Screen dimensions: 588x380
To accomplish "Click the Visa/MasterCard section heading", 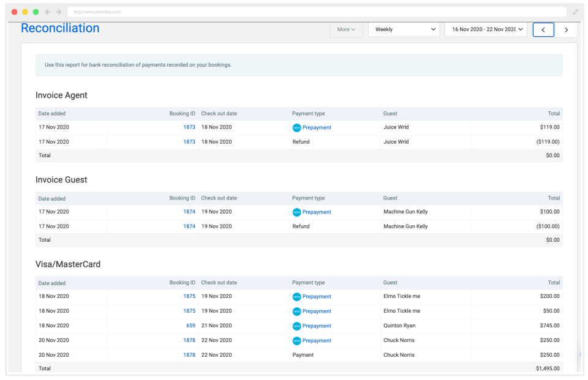I will [x=68, y=264].
